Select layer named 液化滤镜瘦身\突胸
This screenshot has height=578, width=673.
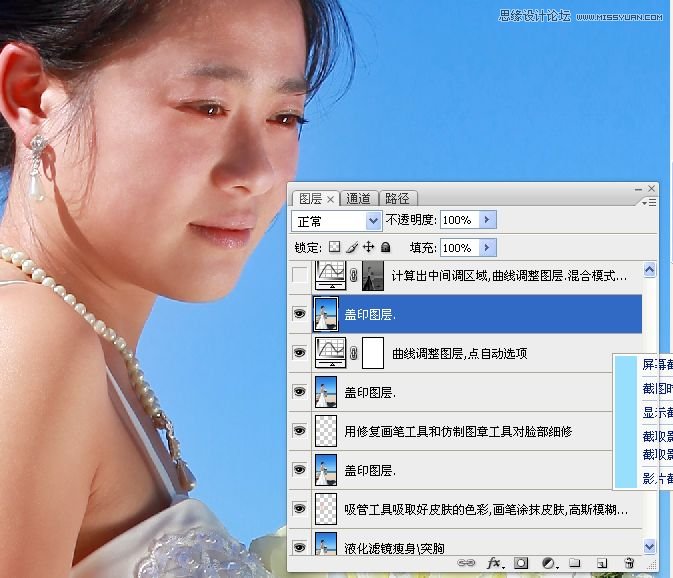click(x=394, y=548)
